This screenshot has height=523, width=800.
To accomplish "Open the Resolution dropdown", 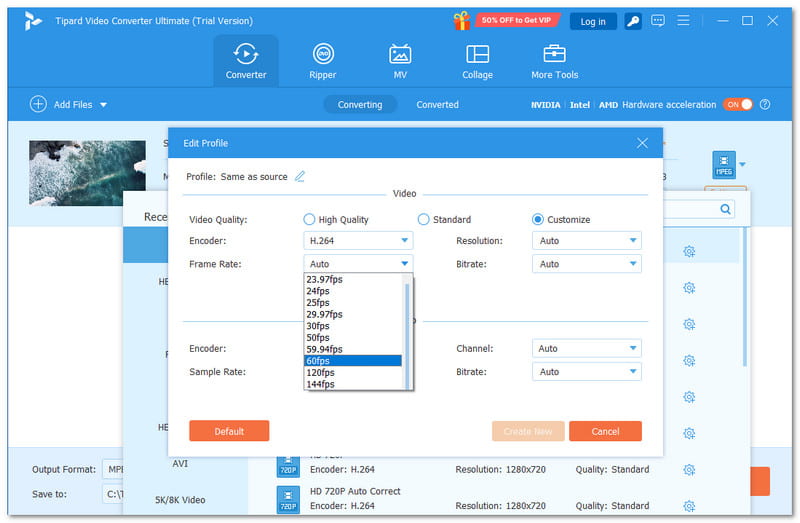I will point(587,241).
